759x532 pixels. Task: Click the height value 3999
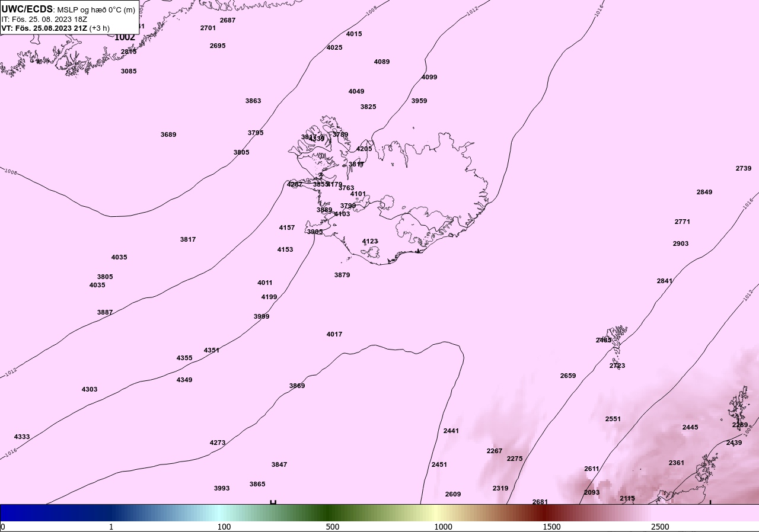click(x=261, y=316)
